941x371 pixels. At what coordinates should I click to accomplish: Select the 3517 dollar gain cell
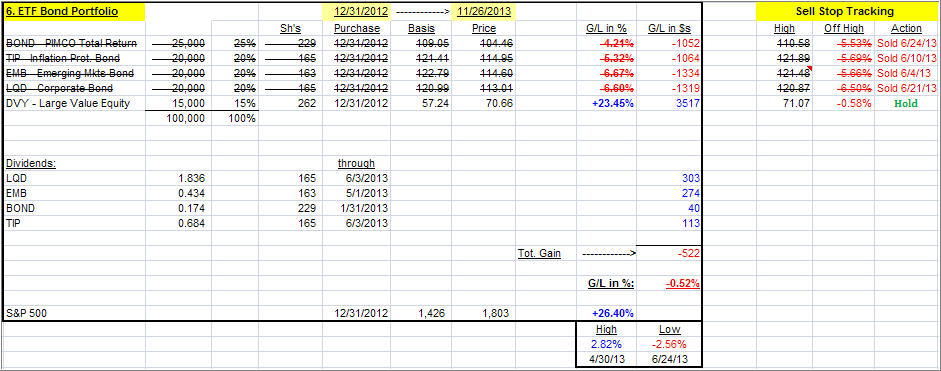669,103
